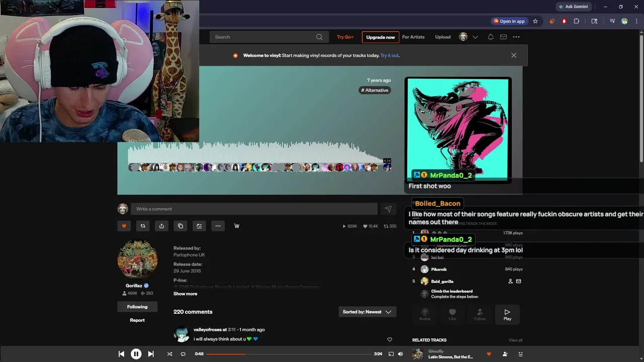
Task: Open Gorillaz artist name link
Action: (x=134, y=286)
